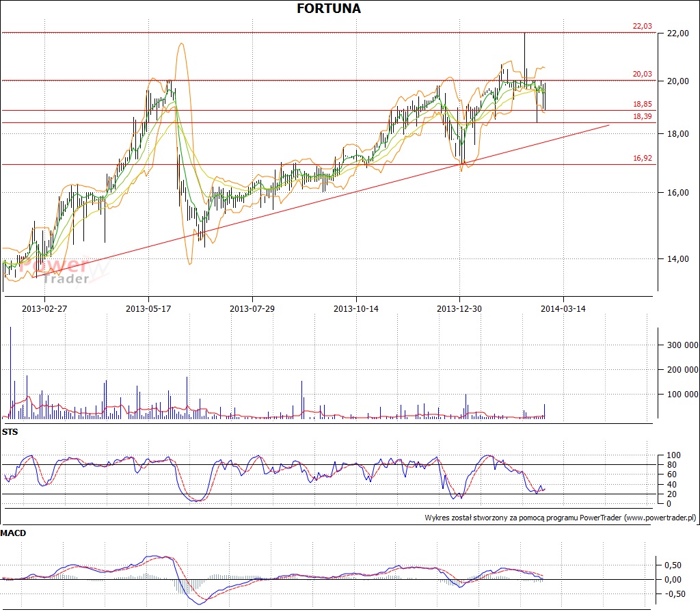Click the FORTUNA chart title

[x=329, y=8]
